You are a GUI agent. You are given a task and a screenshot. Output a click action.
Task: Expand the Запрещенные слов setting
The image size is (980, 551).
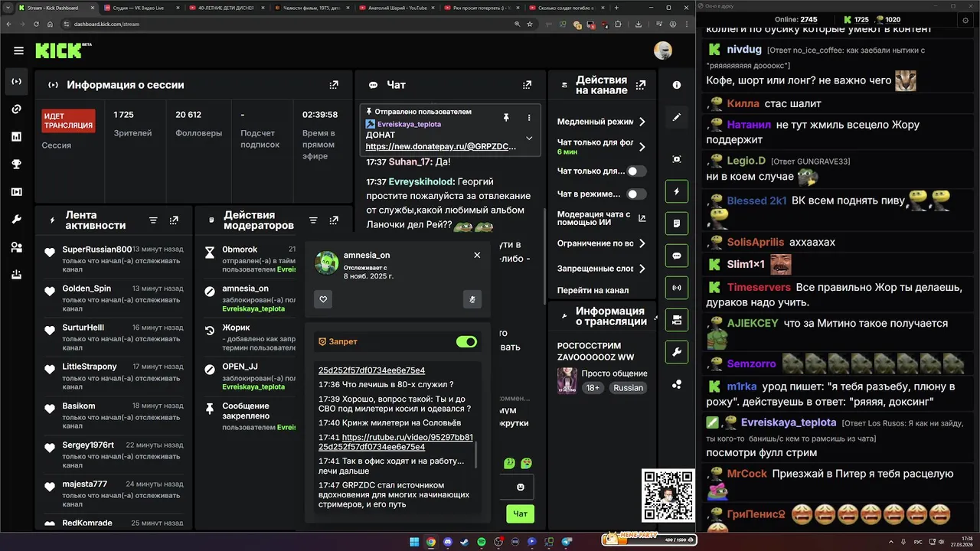click(x=642, y=269)
